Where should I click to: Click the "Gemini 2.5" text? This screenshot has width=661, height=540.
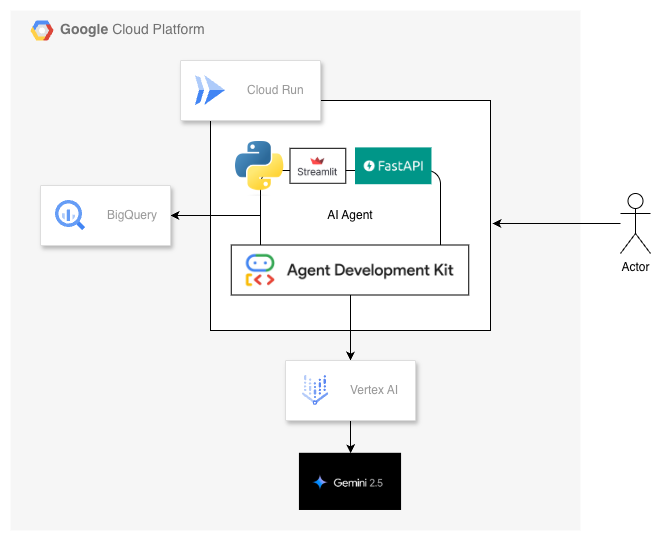click(358, 483)
